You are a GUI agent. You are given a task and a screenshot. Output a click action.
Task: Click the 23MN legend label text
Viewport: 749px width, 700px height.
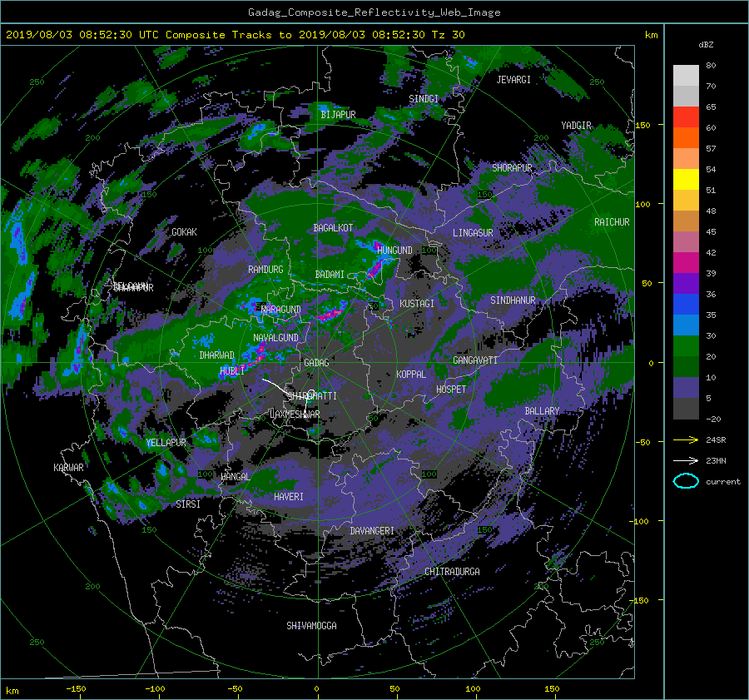point(716,460)
